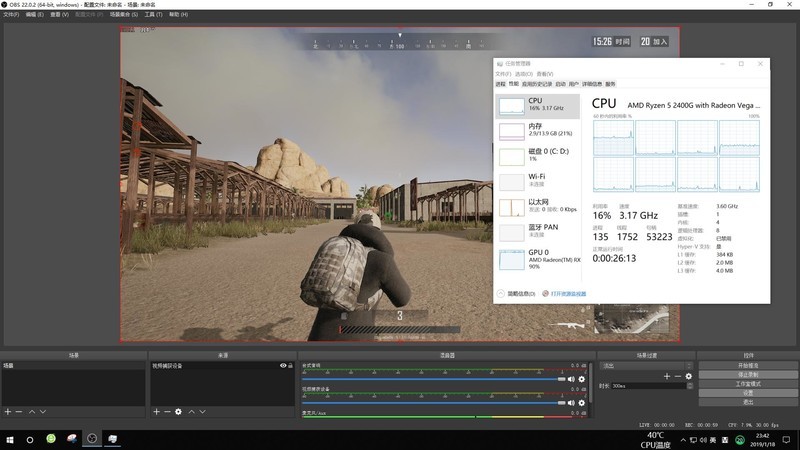Add a new source with plus icon
800x450 pixels.
click(x=154, y=411)
